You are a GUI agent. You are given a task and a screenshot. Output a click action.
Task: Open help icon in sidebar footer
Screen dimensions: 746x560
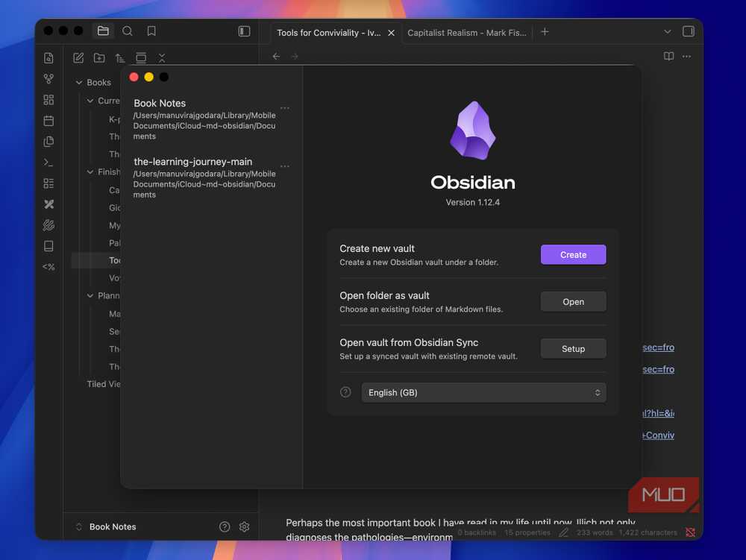coord(225,526)
